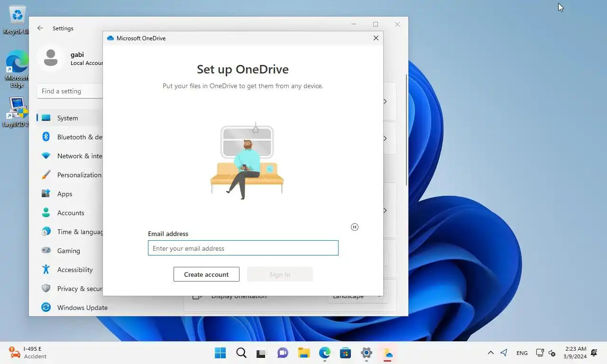This screenshot has width=607, height=364.
Task: Select the EasyBCD desktop shortcut
Action: pos(17,112)
